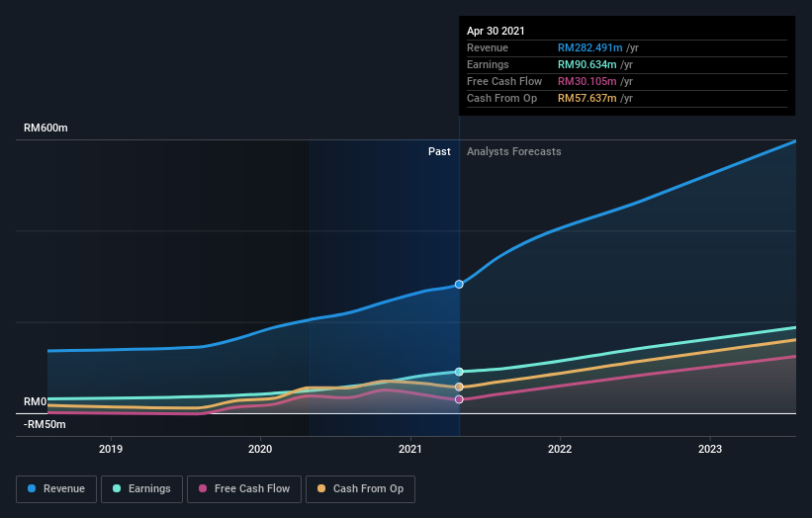Screen dimensions: 812x518
Task: Click the Revenue data point on blue line
Action: coord(459,284)
